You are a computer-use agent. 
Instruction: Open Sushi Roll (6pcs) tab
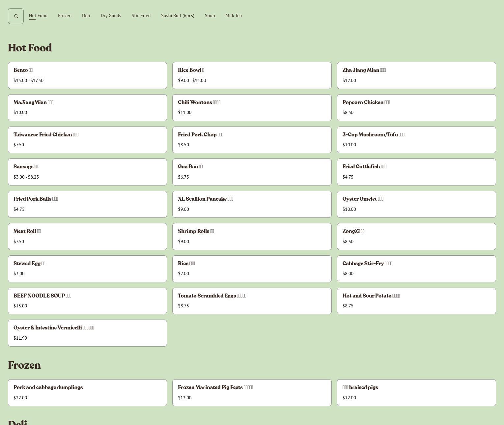point(178,16)
